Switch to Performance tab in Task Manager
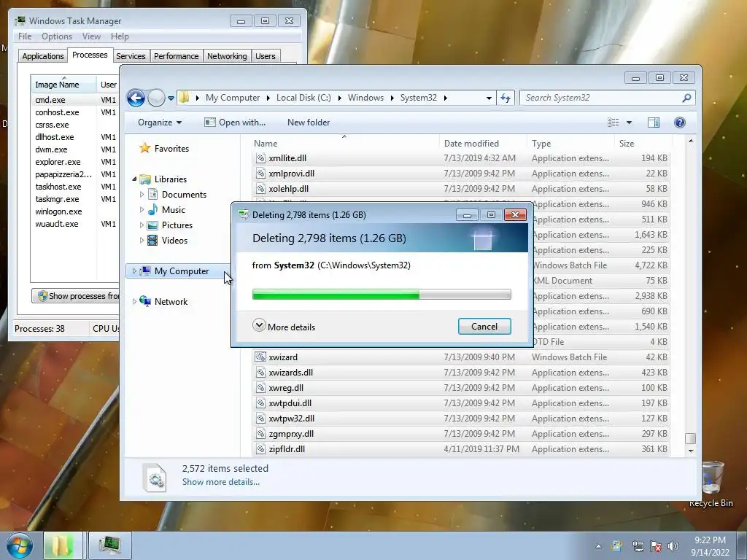Screen dimensions: 747x560 click(x=177, y=56)
